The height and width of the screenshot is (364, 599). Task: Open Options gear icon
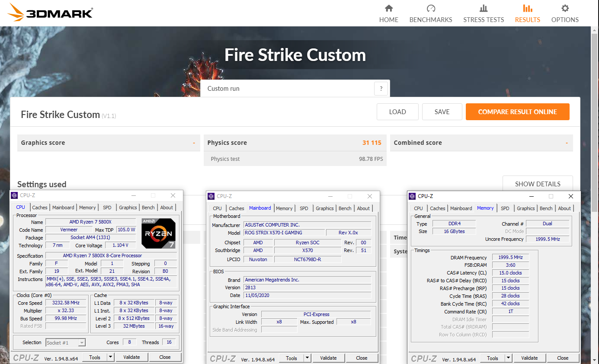[x=565, y=8]
